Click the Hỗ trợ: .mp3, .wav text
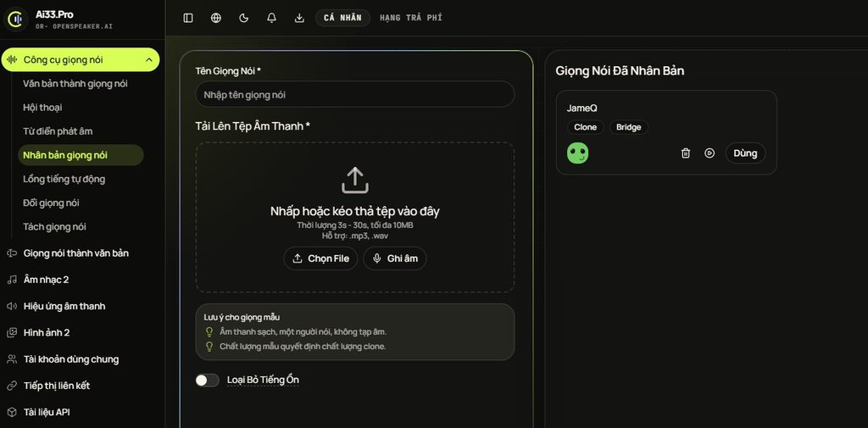Screen dimensions: 868x428 coord(355,236)
